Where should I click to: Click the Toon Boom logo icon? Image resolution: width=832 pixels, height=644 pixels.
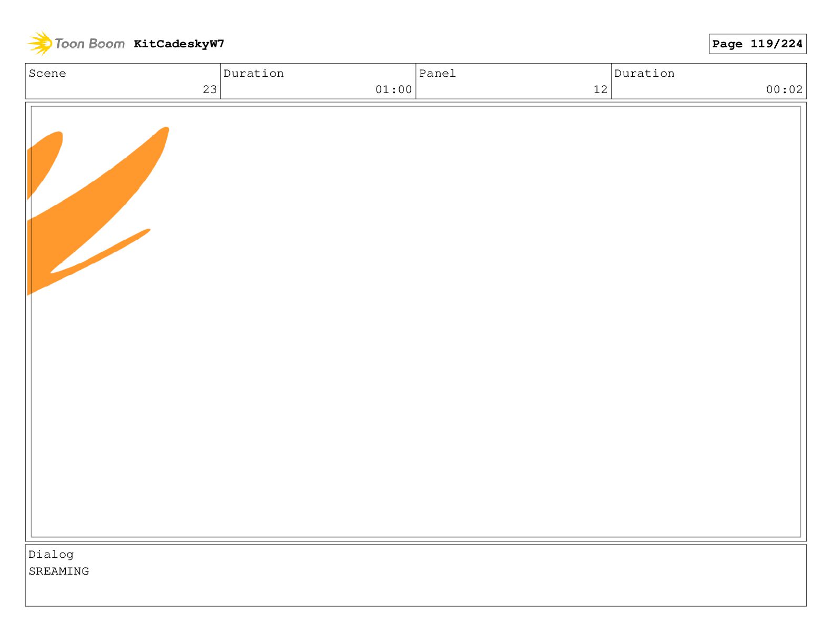coord(40,43)
